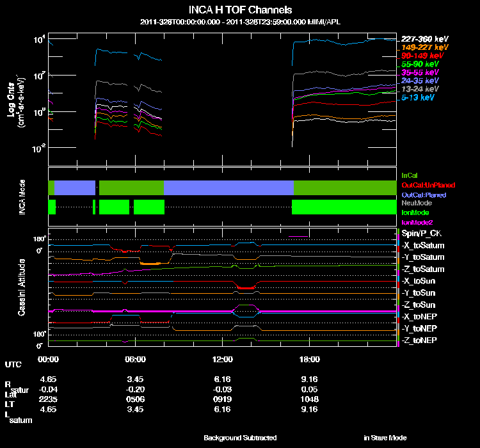
Task: Click the INCA Mode axis label
Action: coord(22,197)
